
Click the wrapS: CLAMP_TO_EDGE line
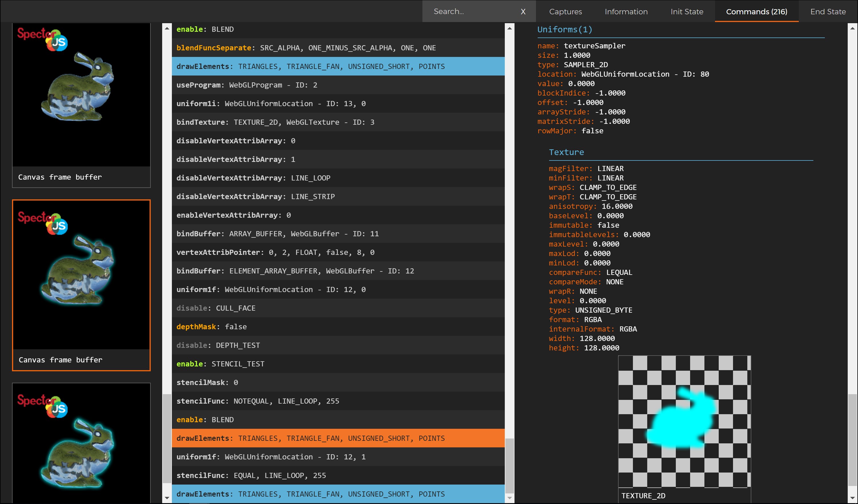[593, 187]
